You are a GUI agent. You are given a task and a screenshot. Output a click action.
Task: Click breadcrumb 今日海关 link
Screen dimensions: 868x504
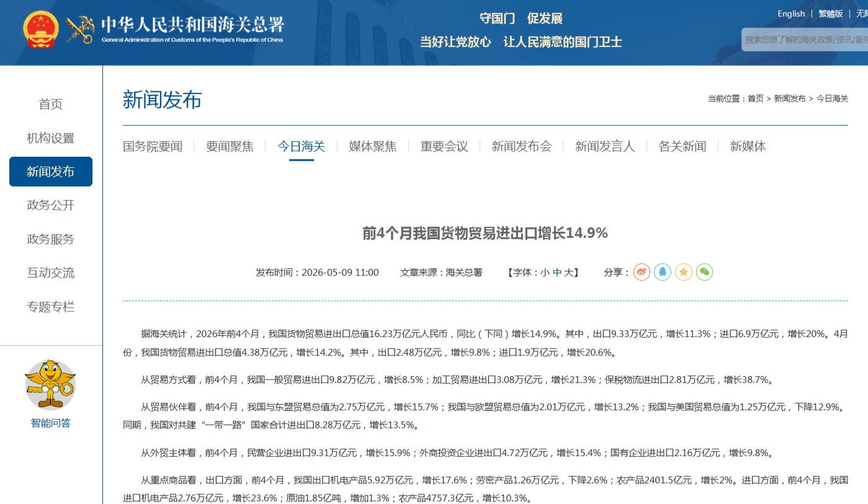[832, 99]
